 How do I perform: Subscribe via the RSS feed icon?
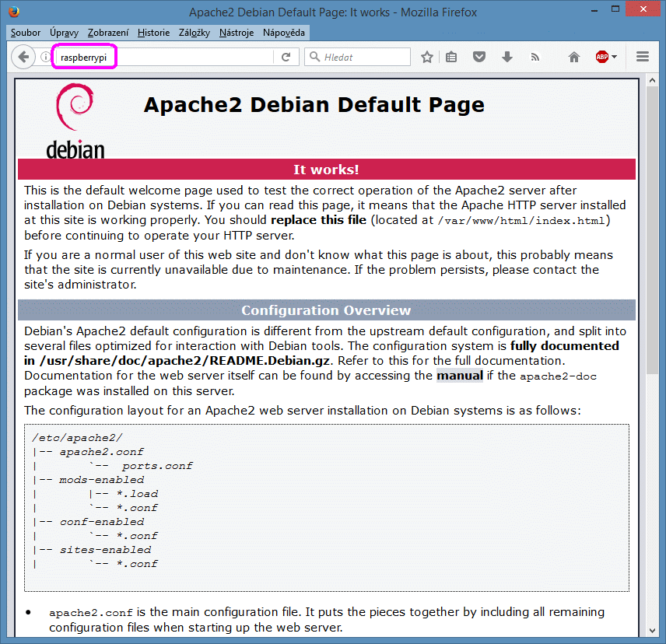(x=535, y=57)
